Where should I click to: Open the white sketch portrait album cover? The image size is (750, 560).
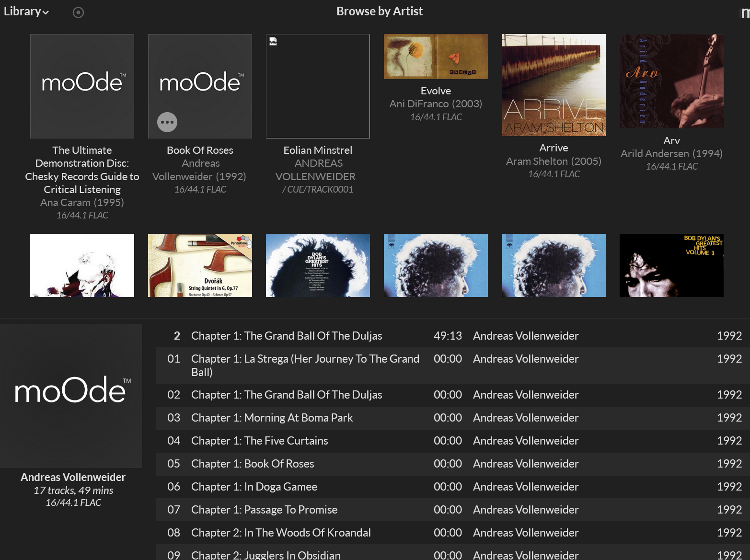pyautogui.click(x=82, y=265)
